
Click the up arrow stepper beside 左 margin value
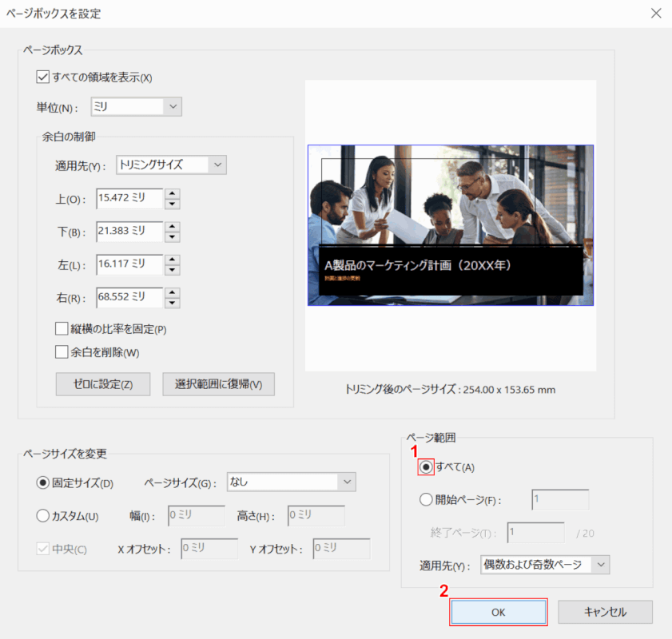[x=173, y=260]
